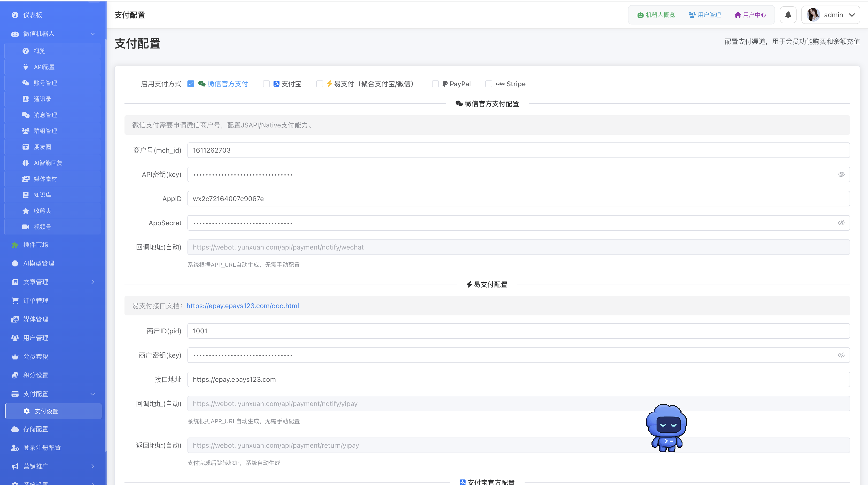Viewport: 868px width, 485px height.
Task: Click the 收藏夹 star icon
Action: pyautogui.click(x=26, y=211)
